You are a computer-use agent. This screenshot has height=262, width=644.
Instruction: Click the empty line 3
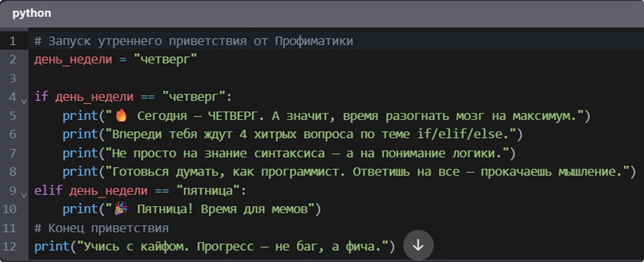tap(333, 78)
